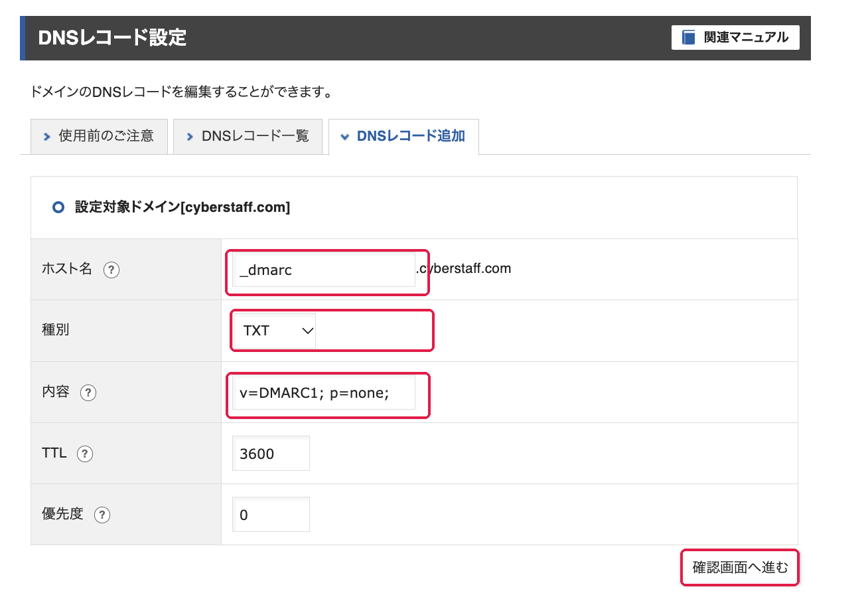The image size is (868, 607).
Task: Switch to the 使用前のご注意 tab
Action: pos(99,136)
